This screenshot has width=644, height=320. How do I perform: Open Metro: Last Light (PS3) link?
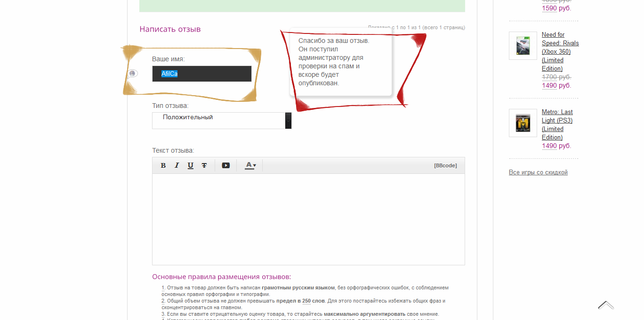(557, 124)
